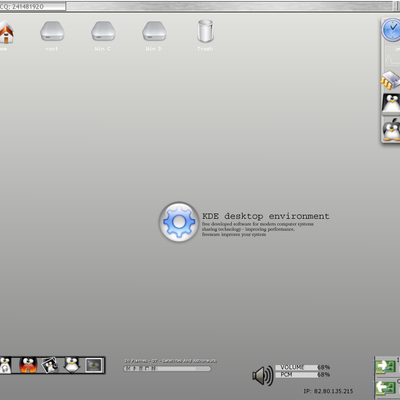The image size is (400, 400).
Task: Open the Trash can icon
Action: [x=205, y=31]
